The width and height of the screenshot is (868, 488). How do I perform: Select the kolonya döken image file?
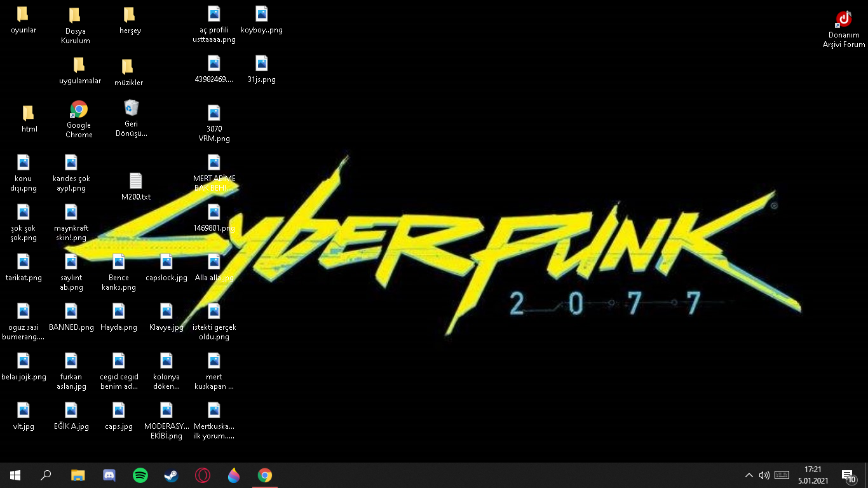click(x=166, y=372)
